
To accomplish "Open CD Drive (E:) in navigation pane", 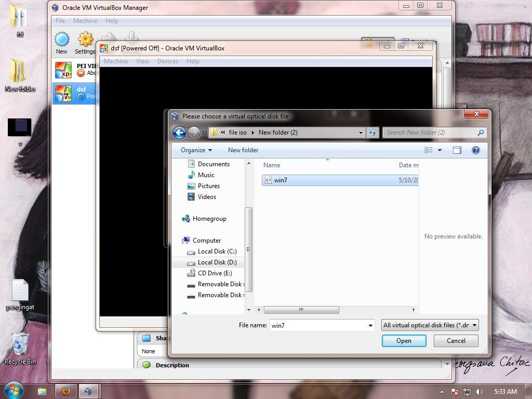I will [210, 273].
